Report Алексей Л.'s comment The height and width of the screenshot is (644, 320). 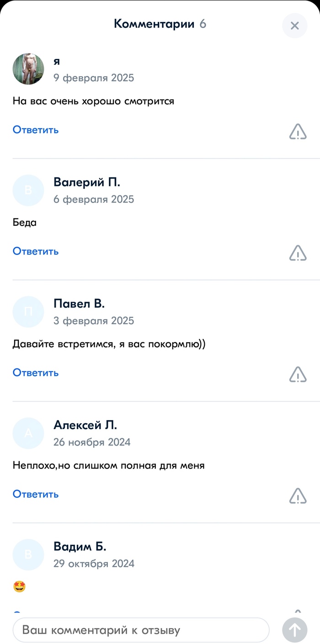pyautogui.click(x=298, y=495)
